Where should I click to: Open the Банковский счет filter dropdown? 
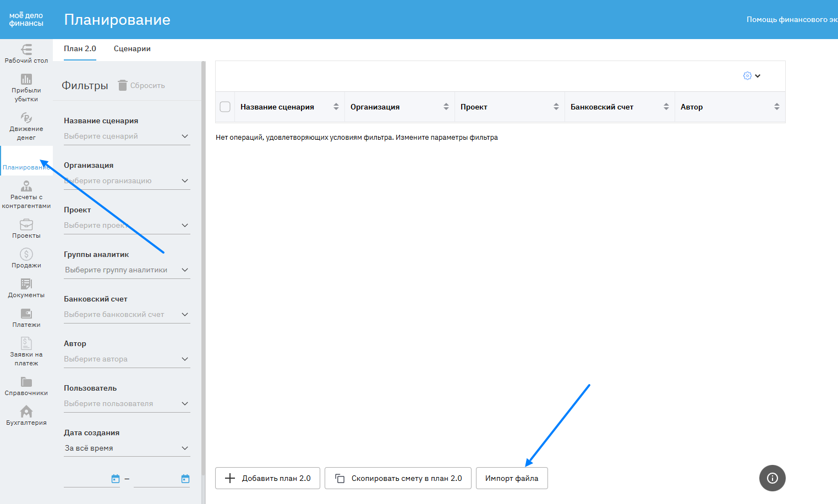coord(127,315)
